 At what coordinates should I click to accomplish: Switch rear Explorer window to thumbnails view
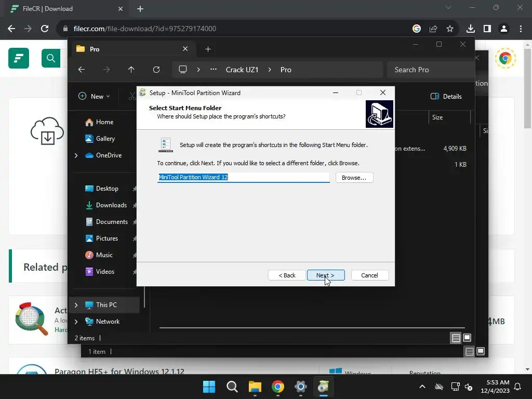(481, 351)
